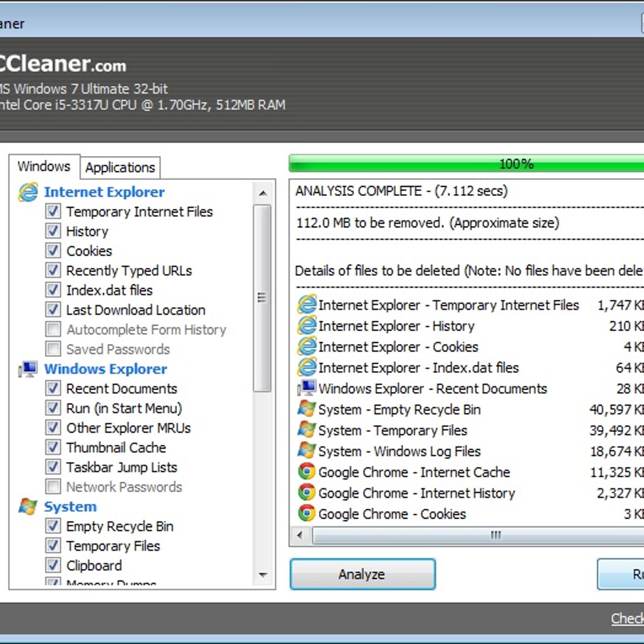
Task: Click the left arrow of the results horizontal scrollbar
Action: (300, 535)
